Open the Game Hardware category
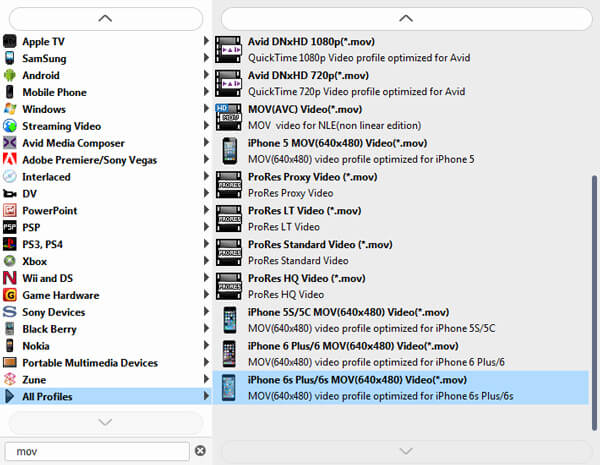The height and width of the screenshot is (465, 600). 106,295
